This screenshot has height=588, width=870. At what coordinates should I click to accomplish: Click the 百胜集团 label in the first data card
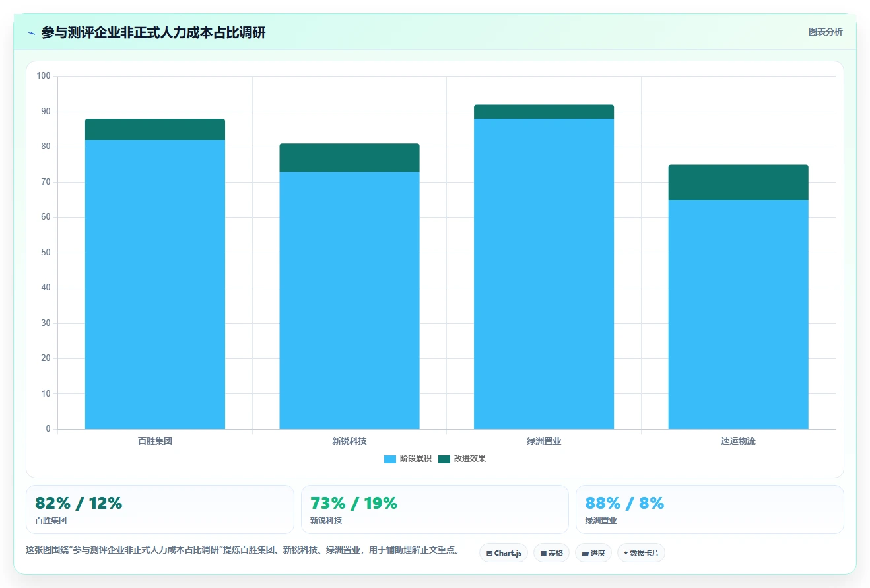tap(51, 521)
